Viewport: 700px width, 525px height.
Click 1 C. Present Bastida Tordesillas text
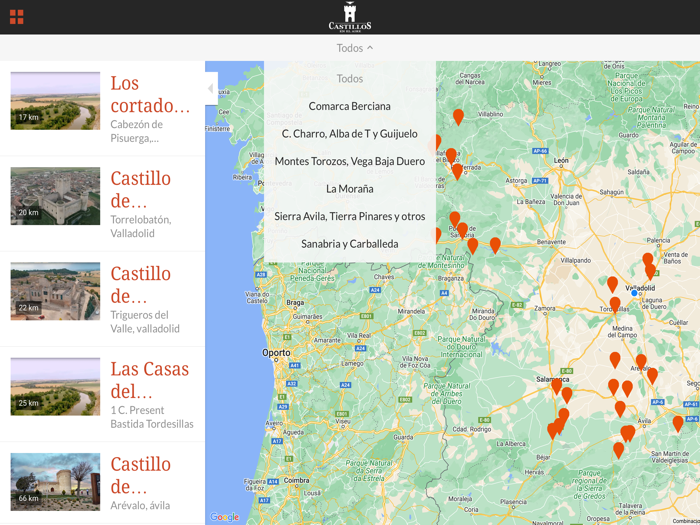tap(152, 417)
